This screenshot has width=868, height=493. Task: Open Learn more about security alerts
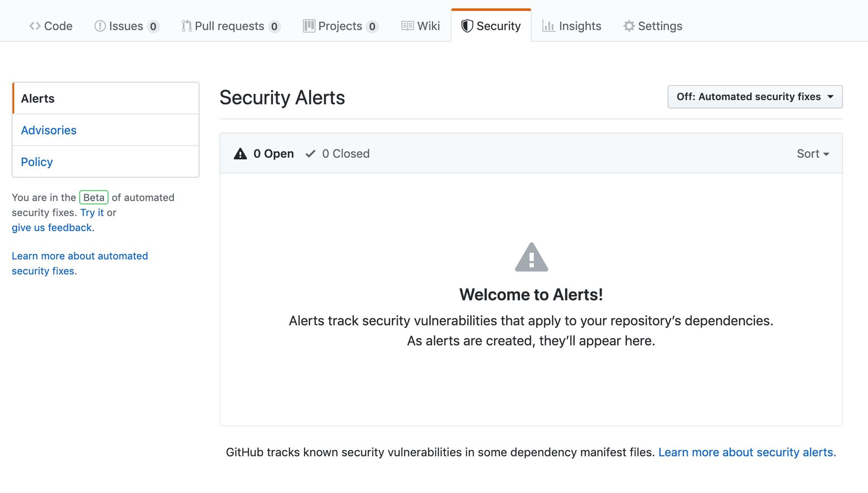point(746,452)
